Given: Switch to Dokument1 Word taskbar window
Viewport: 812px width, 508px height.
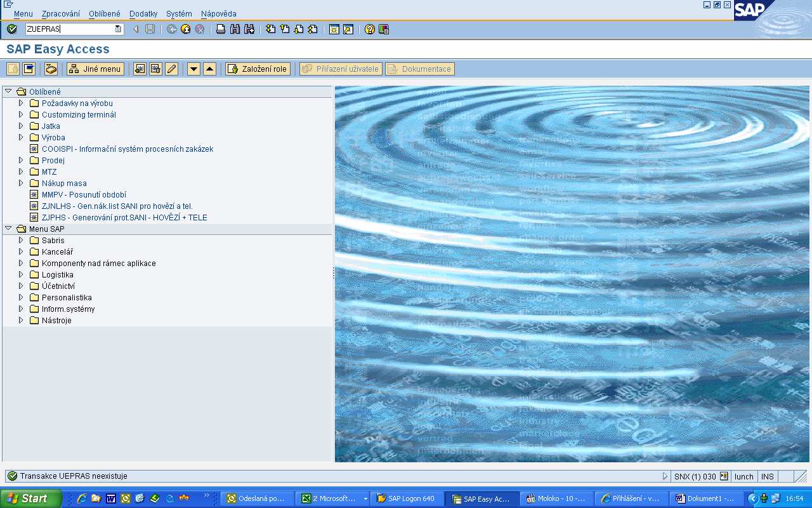Looking at the screenshot, I should [707, 498].
